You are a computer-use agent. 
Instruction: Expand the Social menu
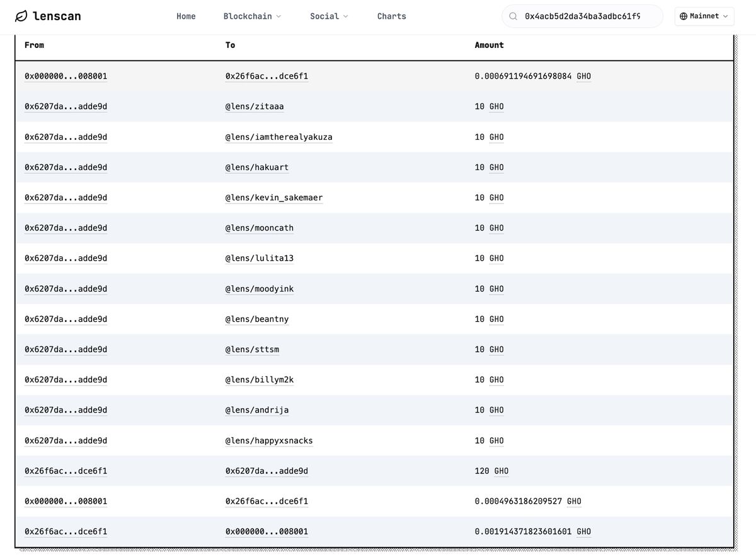click(x=329, y=16)
